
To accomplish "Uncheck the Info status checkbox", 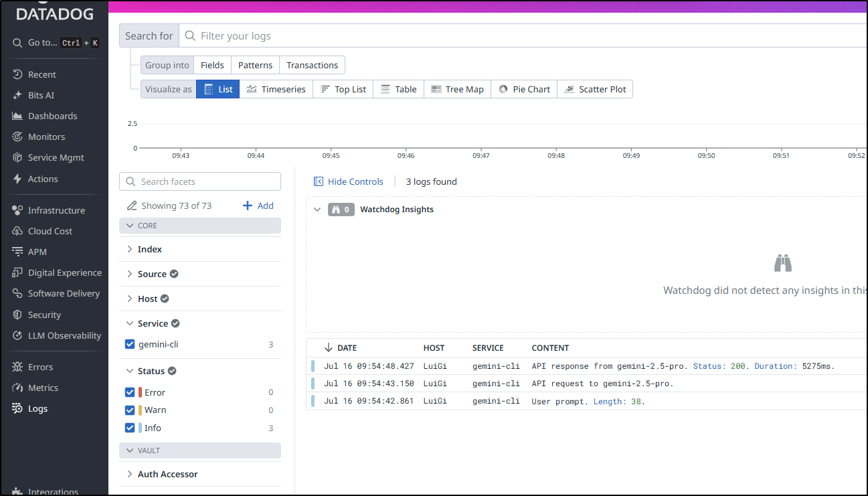I will 130,428.
